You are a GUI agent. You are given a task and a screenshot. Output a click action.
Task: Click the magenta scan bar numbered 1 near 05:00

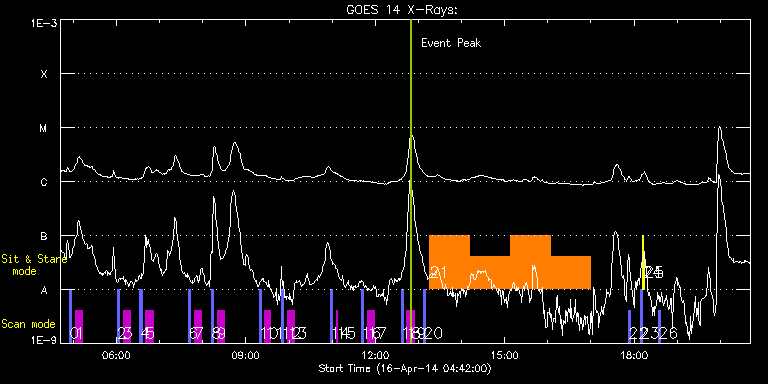(x=79, y=326)
